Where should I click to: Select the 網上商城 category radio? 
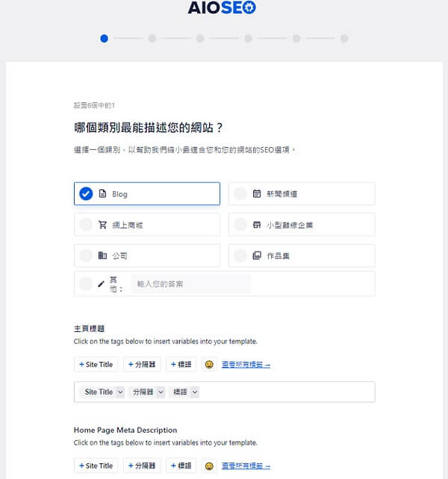tap(86, 225)
